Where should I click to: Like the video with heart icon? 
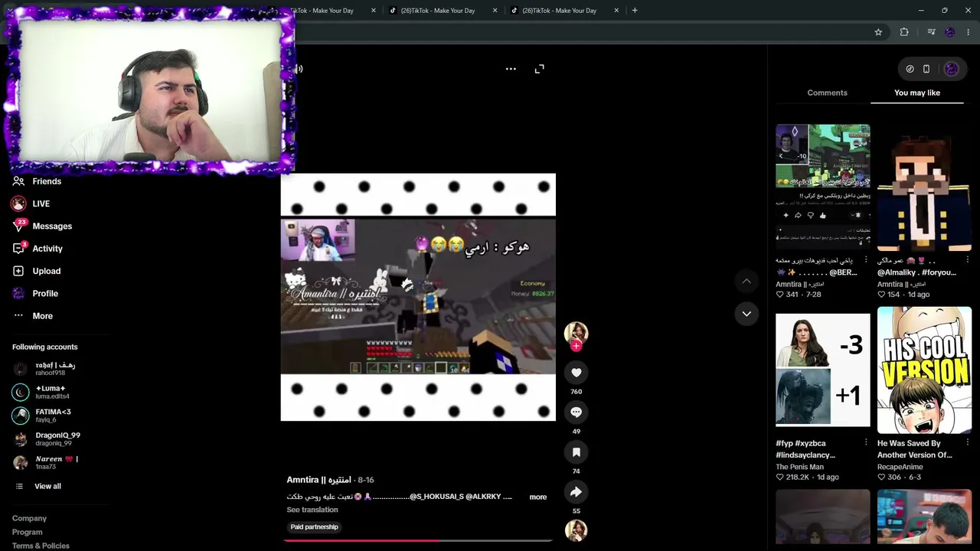pos(577,373)
